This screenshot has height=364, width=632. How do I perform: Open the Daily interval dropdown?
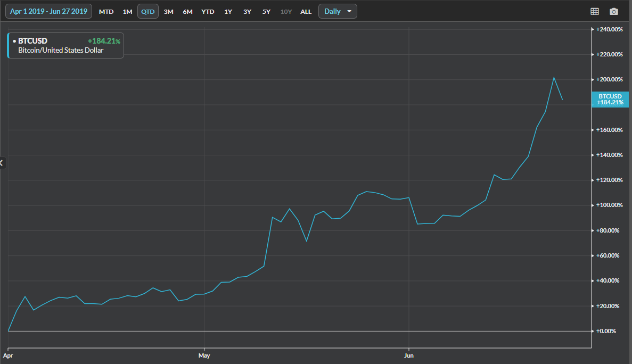(338, 11)
